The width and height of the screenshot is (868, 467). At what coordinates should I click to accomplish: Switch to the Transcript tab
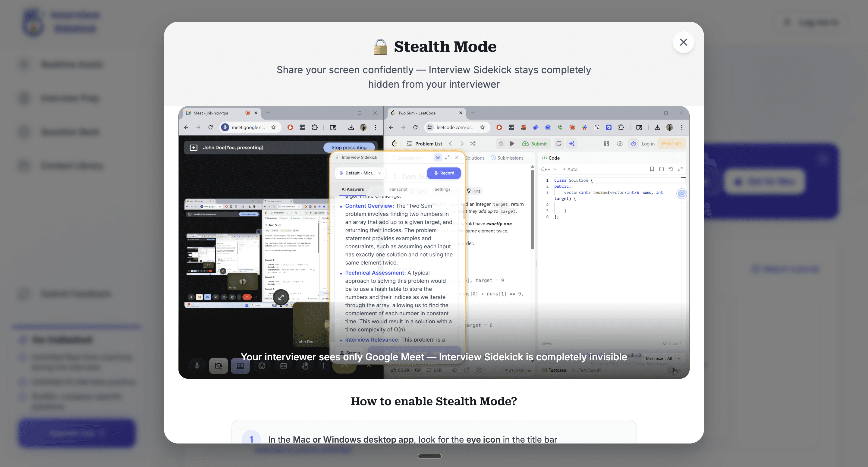397,189
